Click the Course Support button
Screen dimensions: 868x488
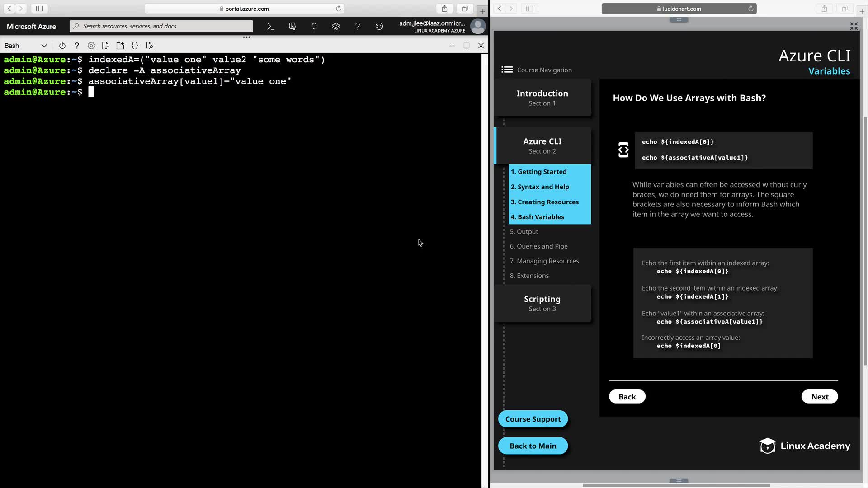(x=533, y=419)
